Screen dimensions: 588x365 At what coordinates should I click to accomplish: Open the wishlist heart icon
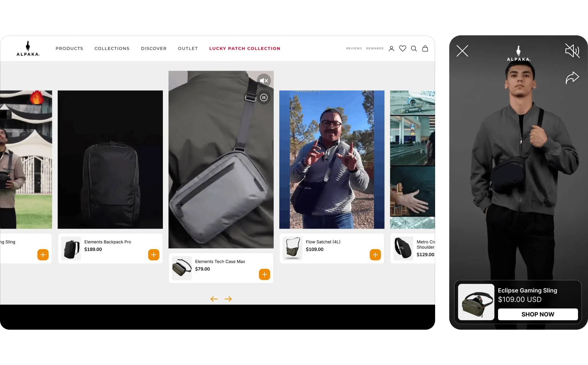pos(402,48)
